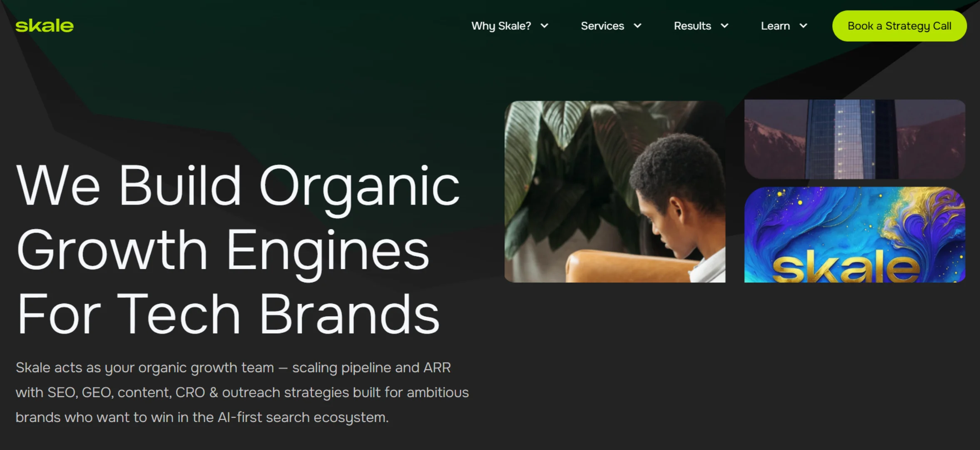This screenshot has height=450, width=980.
Task: Open the blue marbled skale artwork
Action: pos(855,235)
